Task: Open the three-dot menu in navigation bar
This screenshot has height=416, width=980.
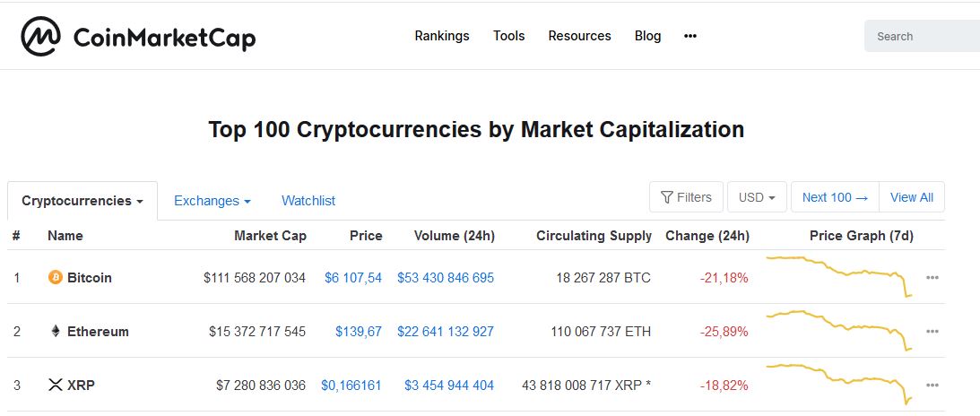Action: 690,36
